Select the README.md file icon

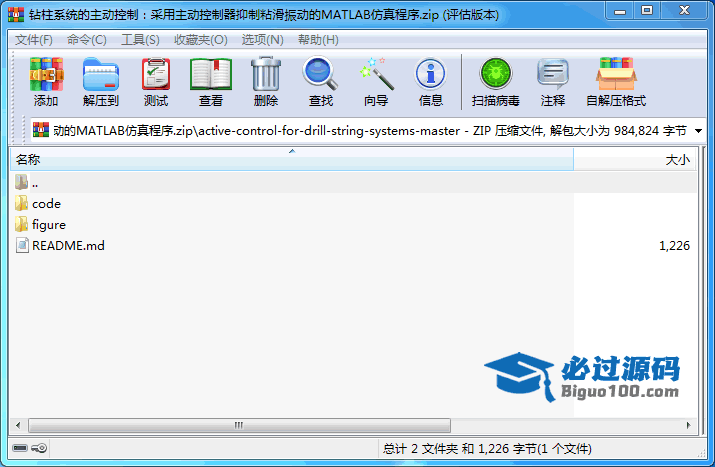tap(22, 245)
